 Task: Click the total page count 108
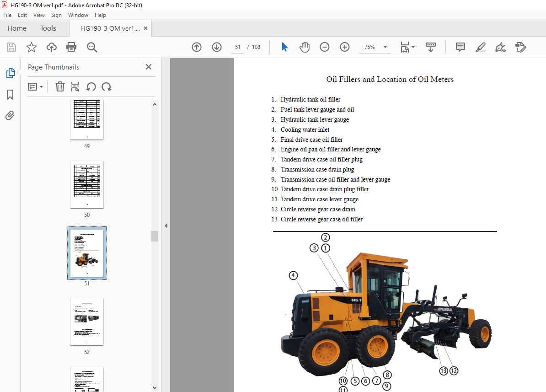click(256, 47)
